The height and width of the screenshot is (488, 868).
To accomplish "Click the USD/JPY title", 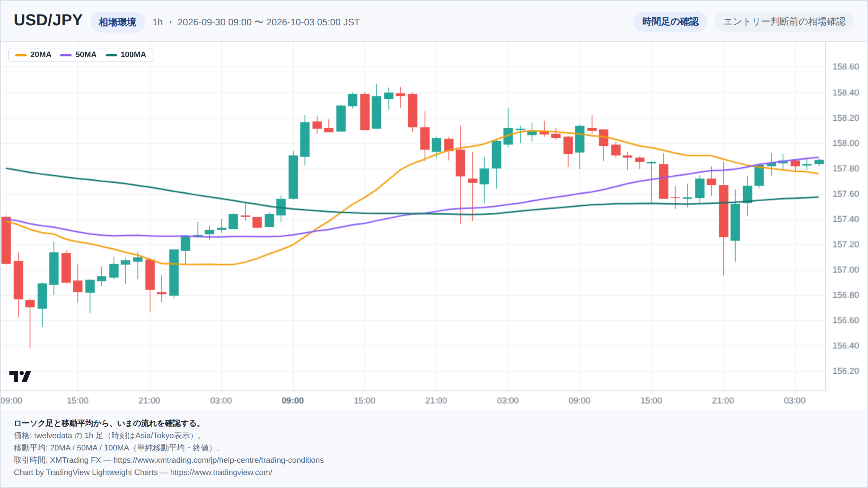I will (x=48, y=20).
